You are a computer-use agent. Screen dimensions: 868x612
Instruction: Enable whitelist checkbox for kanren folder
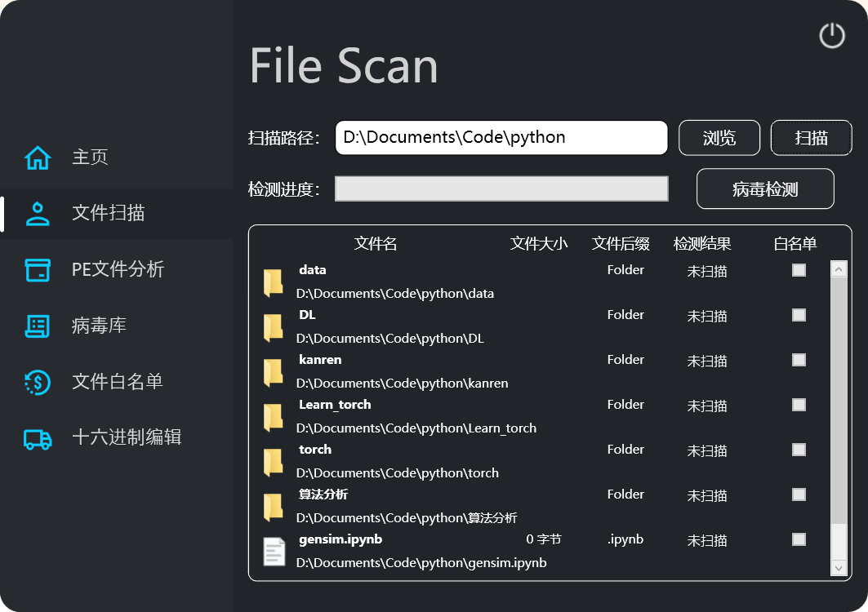point(799,360)
